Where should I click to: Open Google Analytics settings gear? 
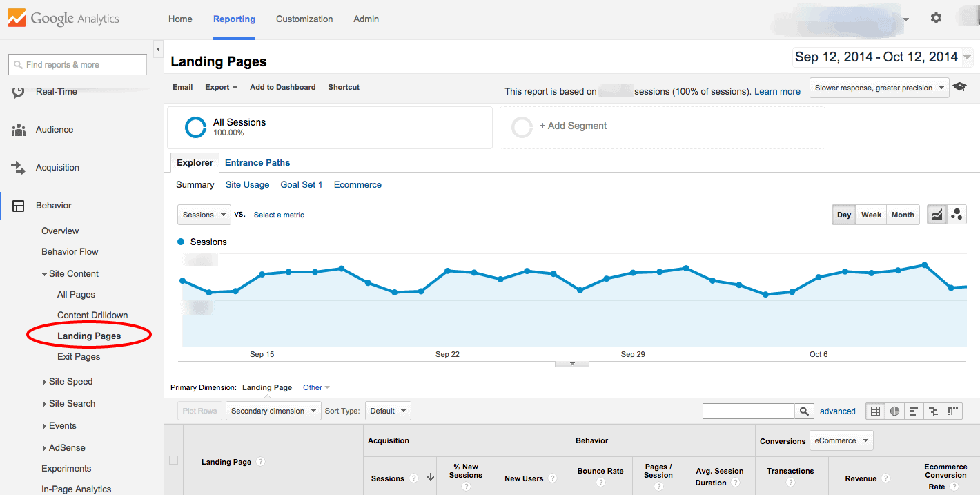936,19
